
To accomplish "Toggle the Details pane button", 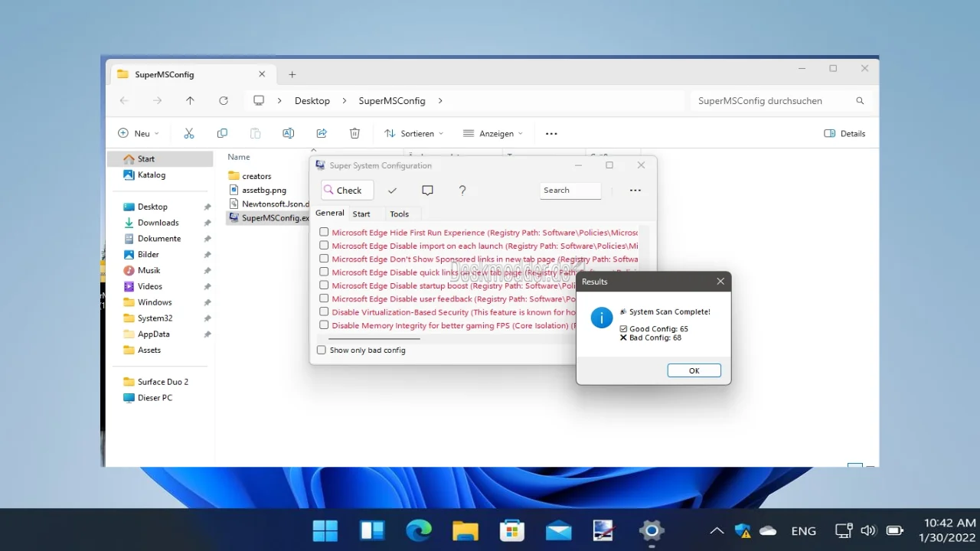I will point(844,133).
